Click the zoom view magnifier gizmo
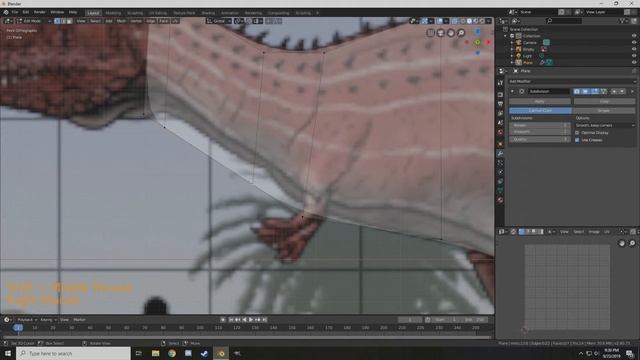 click(x=461, y=33)
